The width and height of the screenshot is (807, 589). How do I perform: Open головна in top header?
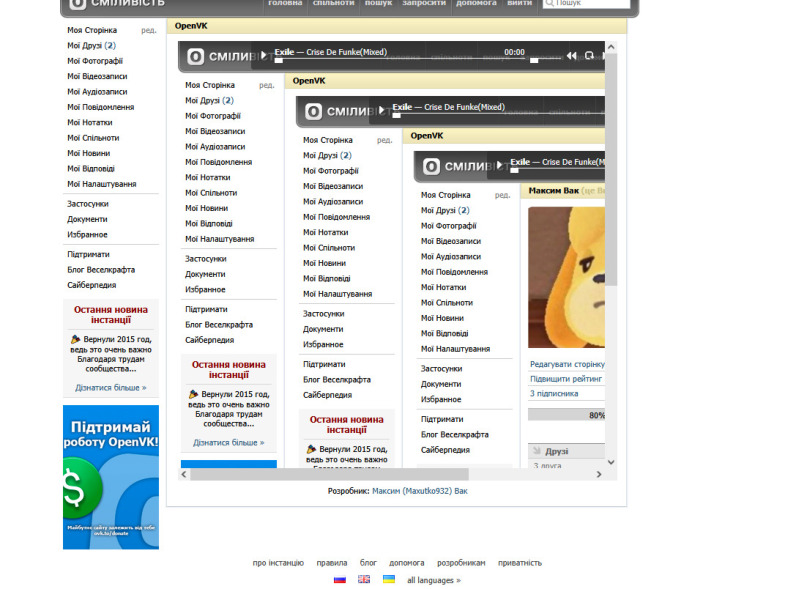click(x=285, y=3)
